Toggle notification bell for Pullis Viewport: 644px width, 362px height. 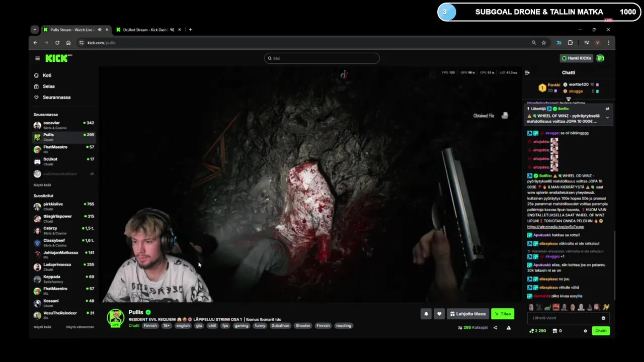pyautogui.click(x=426, y=314)
